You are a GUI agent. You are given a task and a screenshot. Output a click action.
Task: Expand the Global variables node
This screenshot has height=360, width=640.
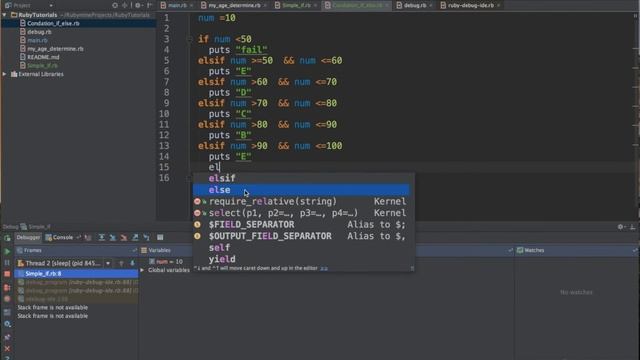pos(142,270)
